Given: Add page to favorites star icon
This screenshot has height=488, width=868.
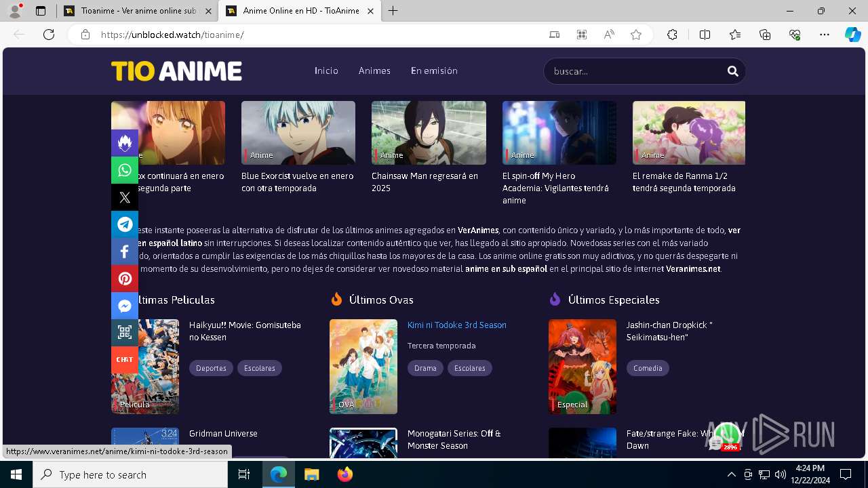Looking at the screenshot, I should click(x=636, y=35).
